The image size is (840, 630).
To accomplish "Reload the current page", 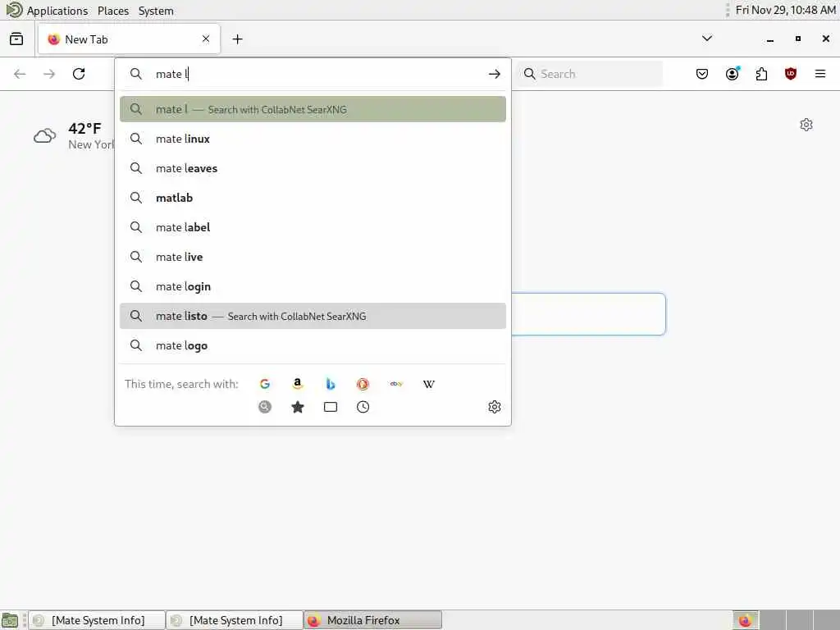I will coord(79,74).
